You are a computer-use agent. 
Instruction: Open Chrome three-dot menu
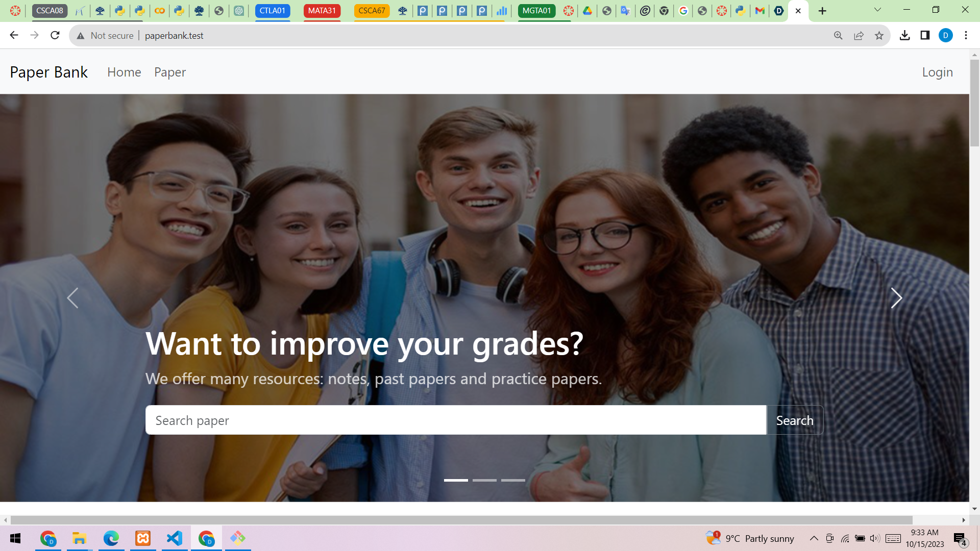pyautogui.click(x=966, y=35)
